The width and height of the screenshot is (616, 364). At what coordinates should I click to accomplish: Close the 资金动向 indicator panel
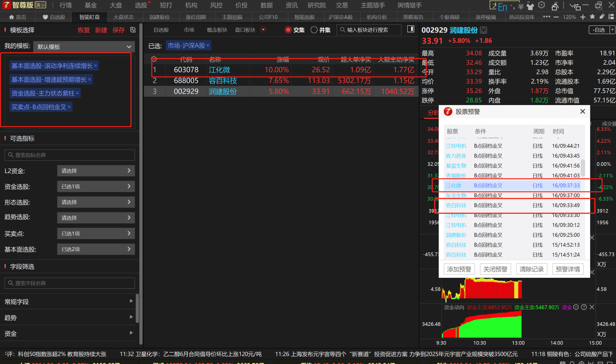tap(592, 307)
